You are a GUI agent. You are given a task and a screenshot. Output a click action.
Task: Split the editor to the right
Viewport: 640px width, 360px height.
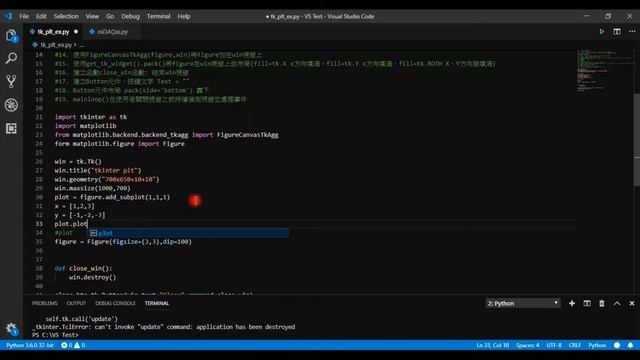pyautogui.click(x=617, y=31)
